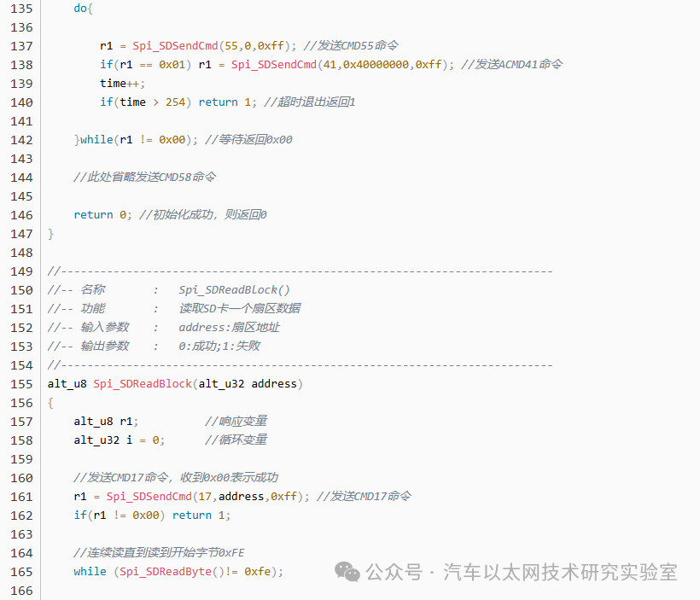
Task: Click the 0xfe value in while loop
Action: [x=257, y=572]
